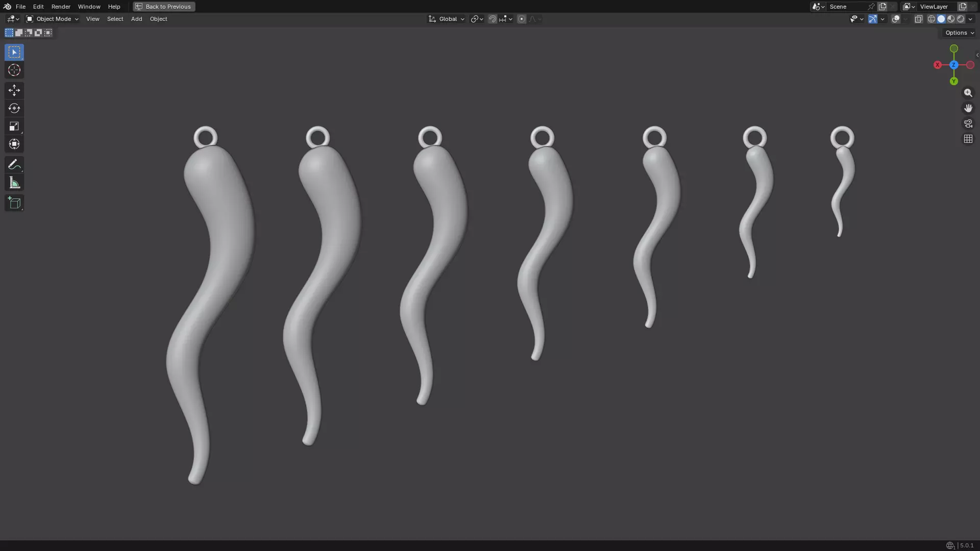
Task: Open the Add menu
Action: coord(136,19)
